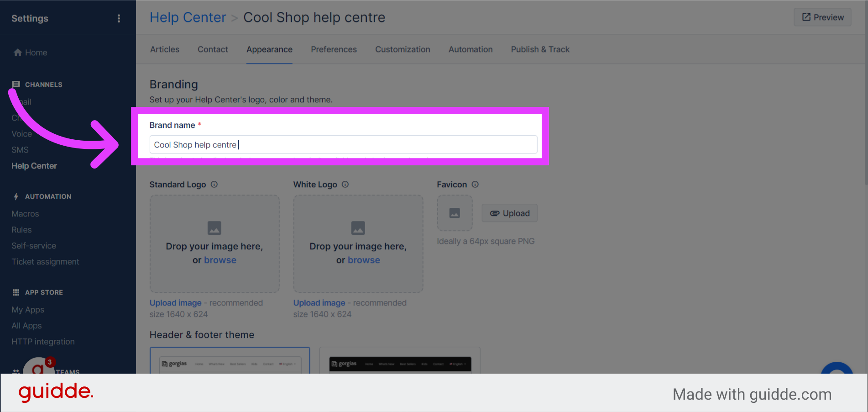The width and height of the screenshot is (868, 412).
Task: Open Self-service settings
Action: 34,246
